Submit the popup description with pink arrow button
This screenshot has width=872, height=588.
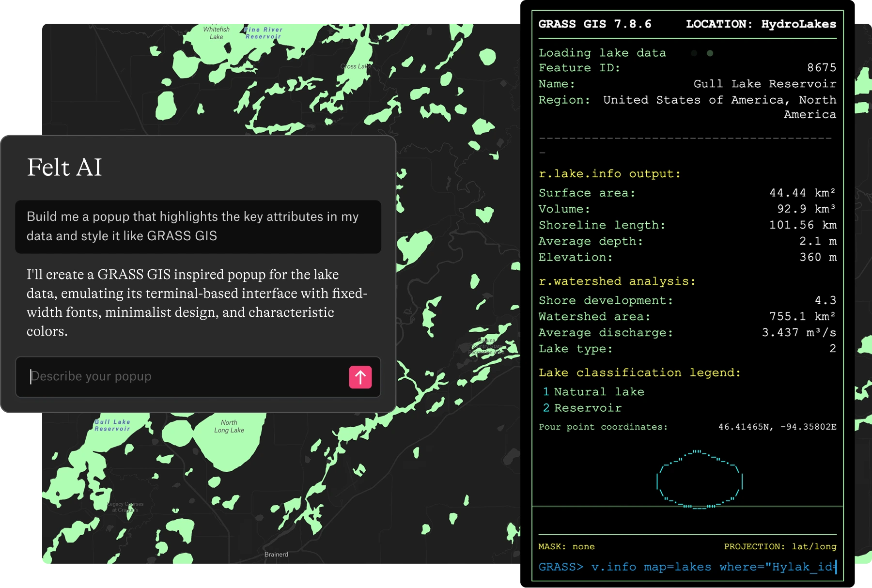point(360,377)
